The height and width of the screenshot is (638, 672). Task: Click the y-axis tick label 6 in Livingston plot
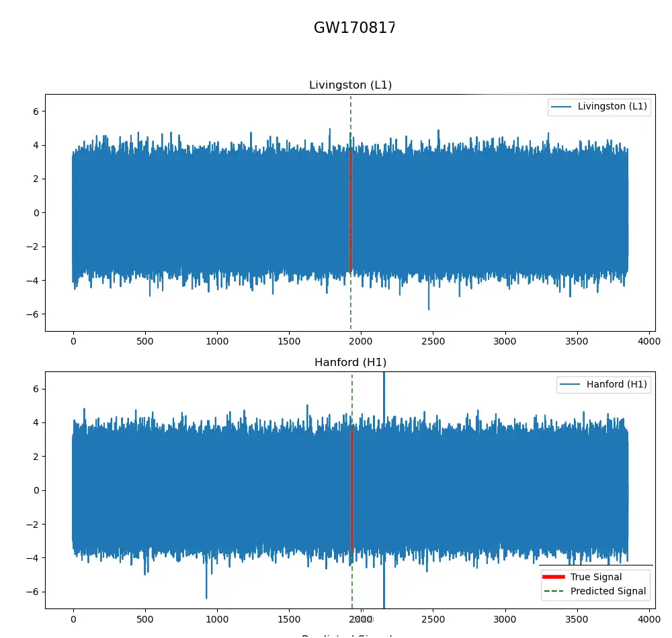point(36,111)
